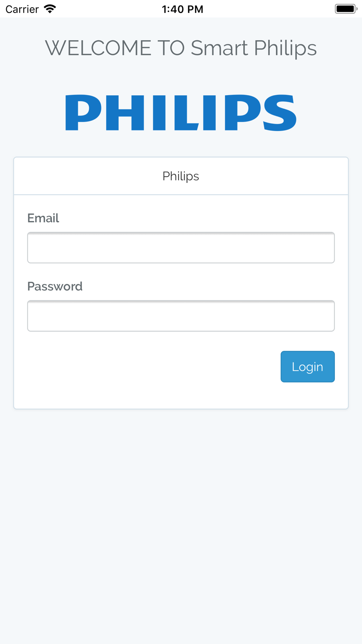Screen dimensions: 362x644
Task: Tap the Carrier text in status bar
Action: point(22,9)
